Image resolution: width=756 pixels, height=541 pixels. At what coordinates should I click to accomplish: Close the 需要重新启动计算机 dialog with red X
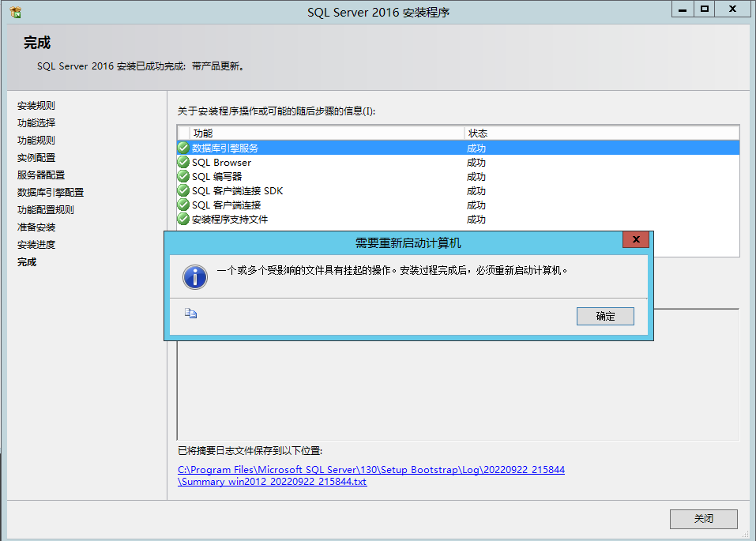tap(635, 239)
